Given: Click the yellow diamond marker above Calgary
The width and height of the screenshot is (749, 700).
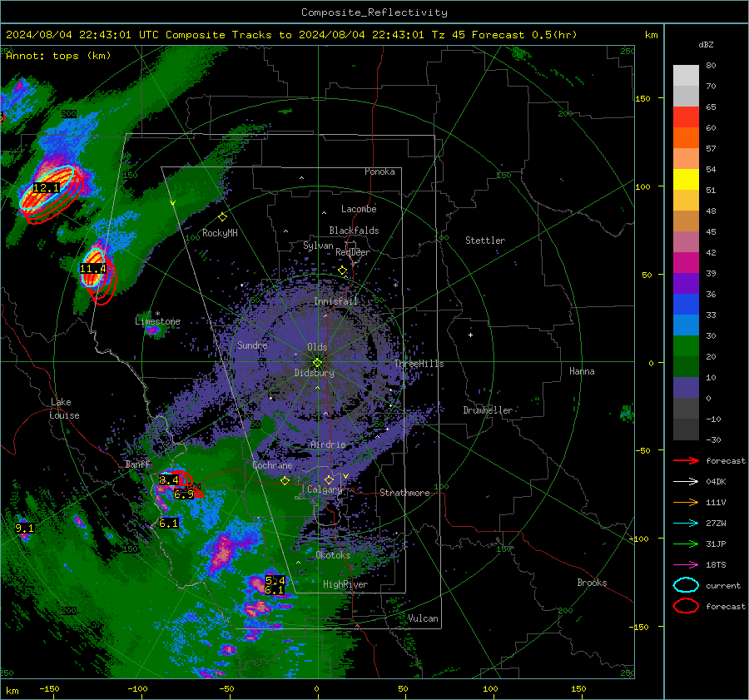Looking at the screenshot, I should coord(329,479).
